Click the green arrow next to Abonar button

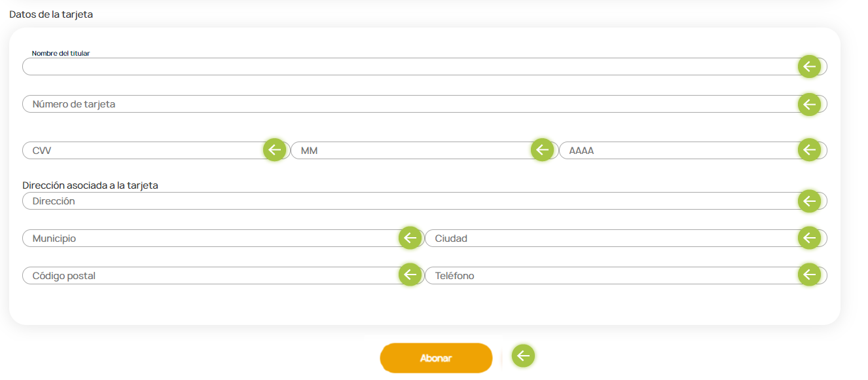tap(523, 356)
